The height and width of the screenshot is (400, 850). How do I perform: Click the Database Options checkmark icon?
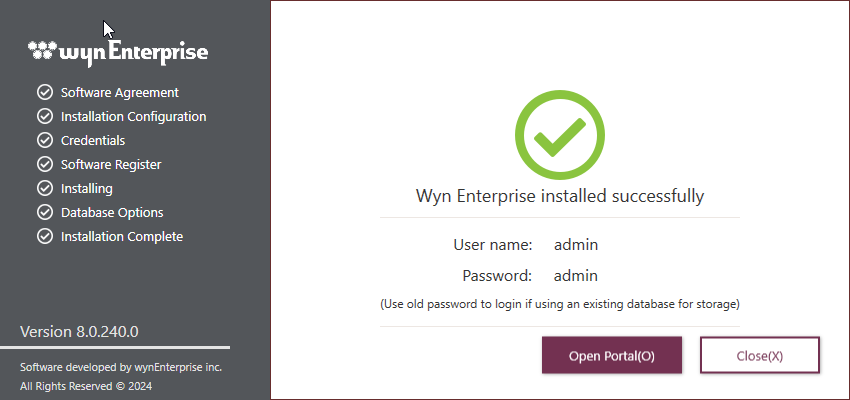(44, 212)
